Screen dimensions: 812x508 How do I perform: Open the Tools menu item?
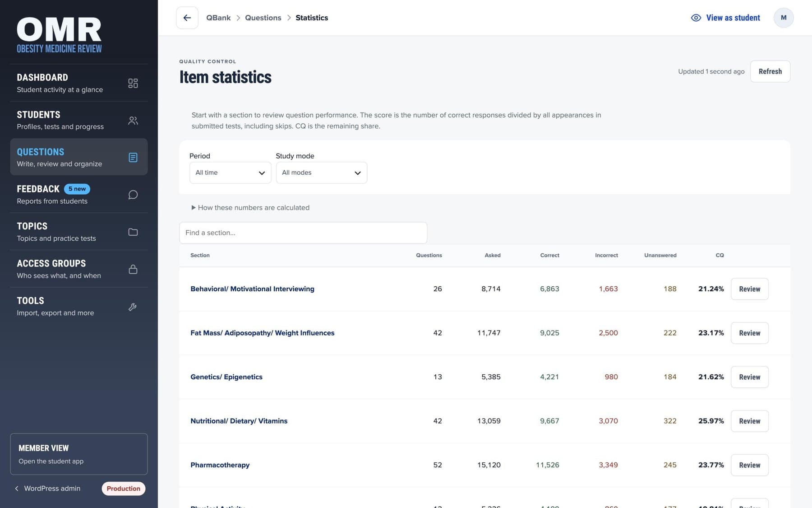pos(79,307)
